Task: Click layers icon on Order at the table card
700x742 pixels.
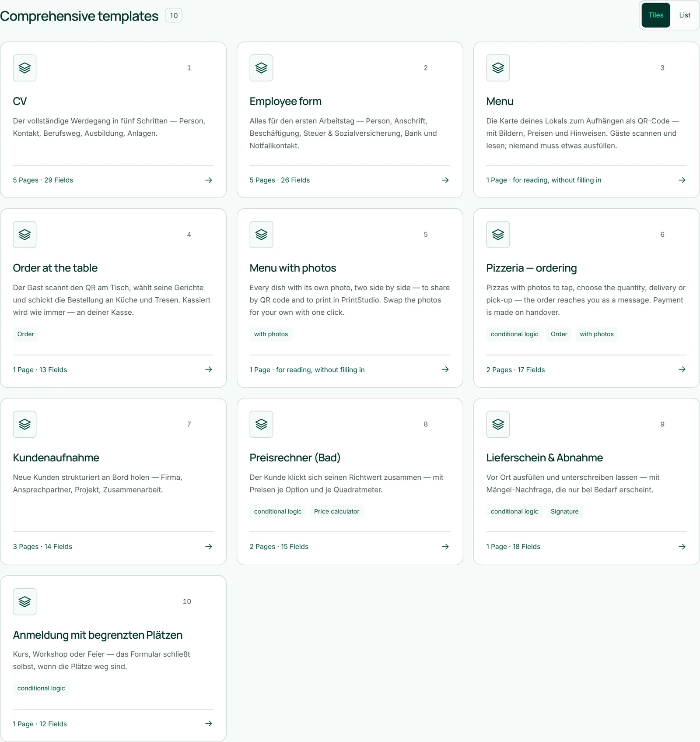Action: tap(24, 235)
